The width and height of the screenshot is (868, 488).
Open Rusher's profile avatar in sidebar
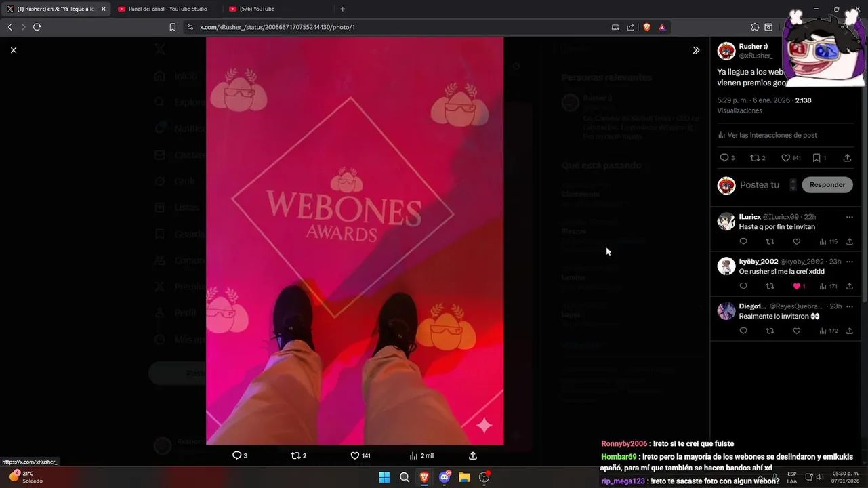click(x=726, y=51)
